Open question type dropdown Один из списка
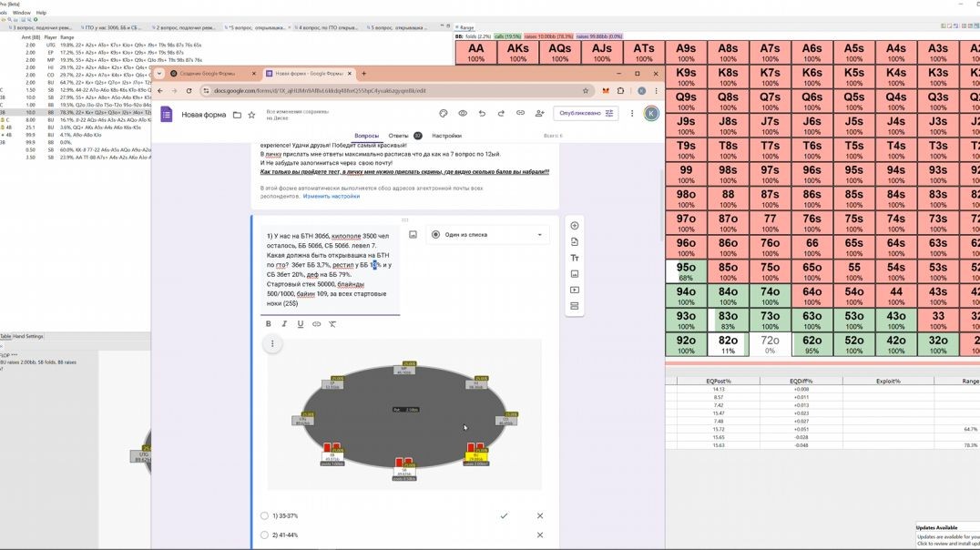Viewport: 980px width, 550px height. (x=487, y=235)
